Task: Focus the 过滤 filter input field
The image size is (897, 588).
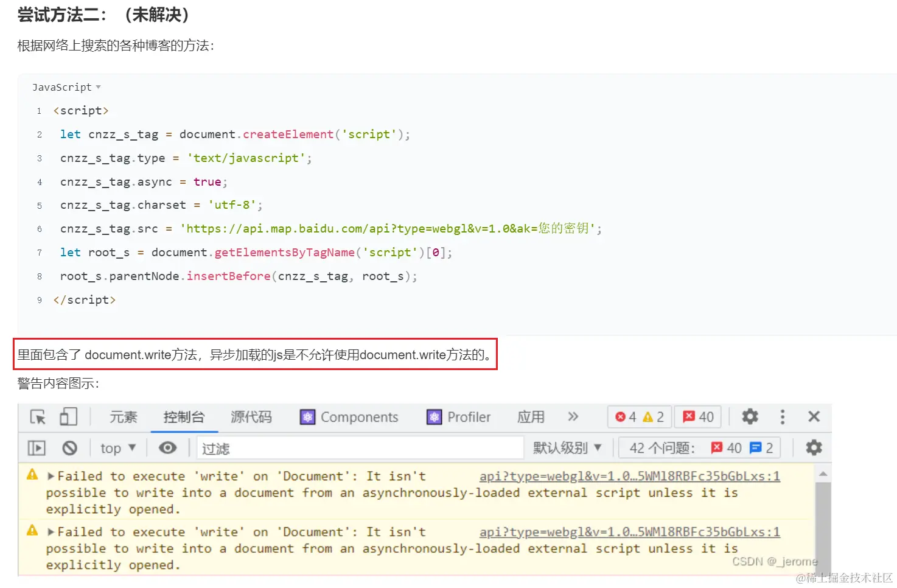Action: tap(360, 449)
